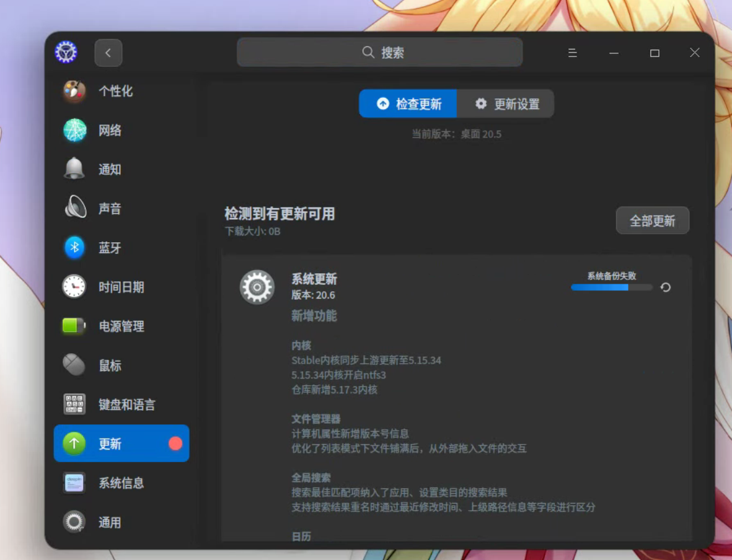Screen dimensions: 732x560
Task: Click the search (搜索) input field
Action: (379, 52)
